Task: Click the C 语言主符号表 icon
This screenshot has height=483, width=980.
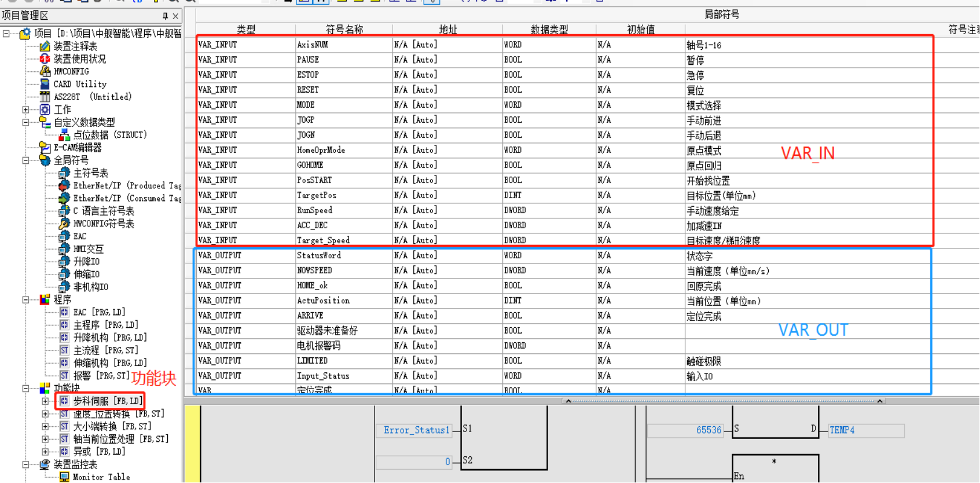Action: (x=64, y=211)
